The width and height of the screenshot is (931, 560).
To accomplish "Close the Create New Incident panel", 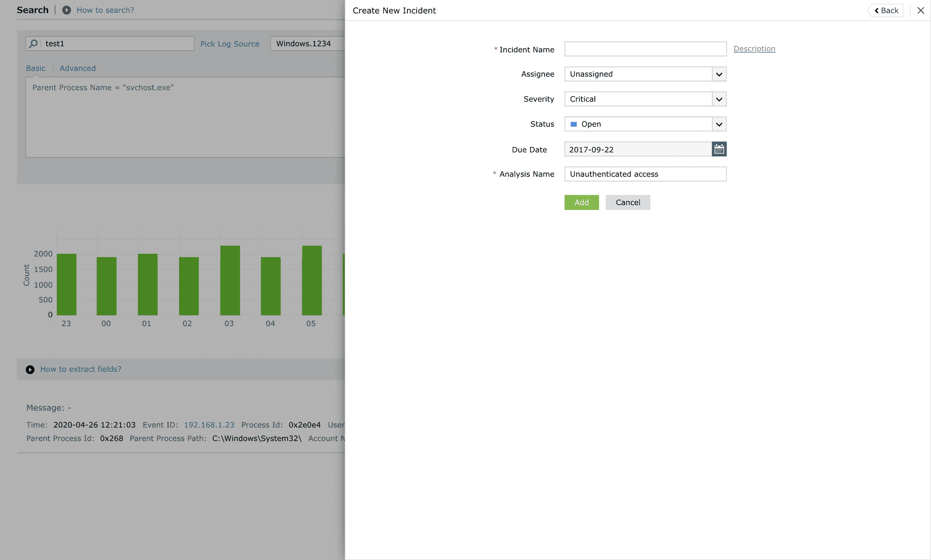I will [x=921, y=10].
